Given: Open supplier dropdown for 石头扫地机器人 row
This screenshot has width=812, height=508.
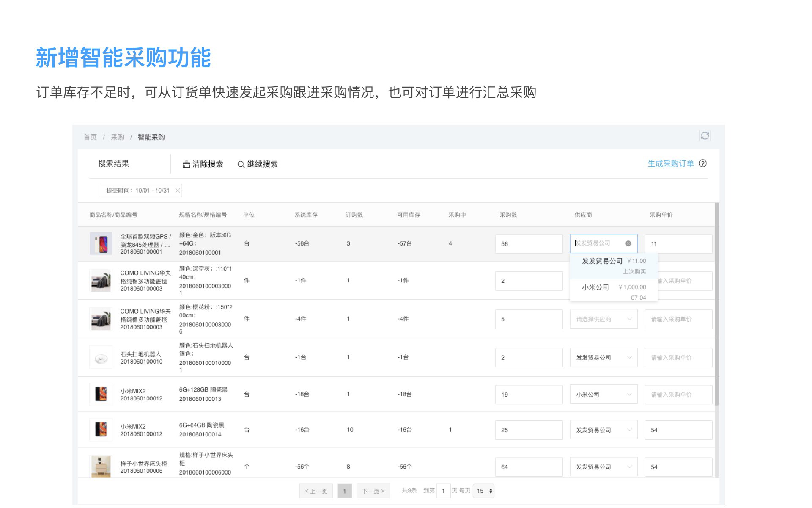Looking at the screenshot, I should point(603,358).
